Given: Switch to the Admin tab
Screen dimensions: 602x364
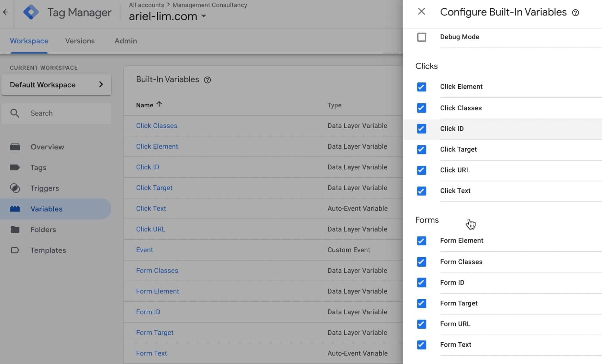Looking at the screenshot, I should [x=126, y=41].
